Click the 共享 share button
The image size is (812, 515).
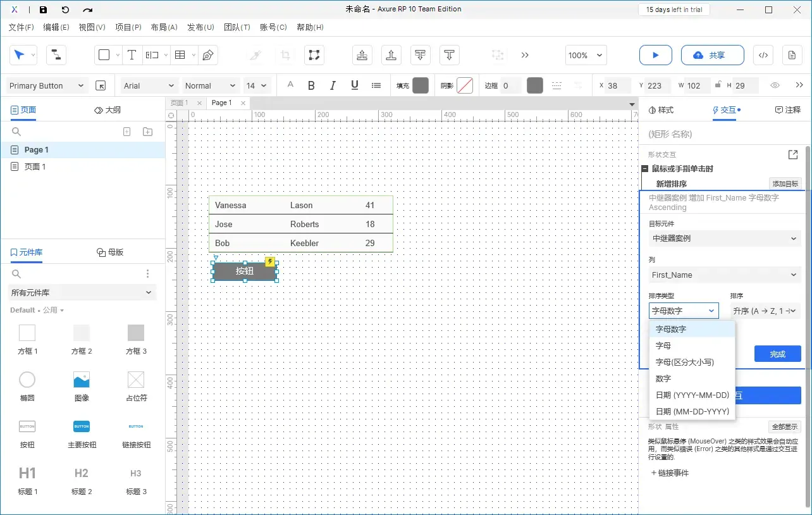pos(712,55)
